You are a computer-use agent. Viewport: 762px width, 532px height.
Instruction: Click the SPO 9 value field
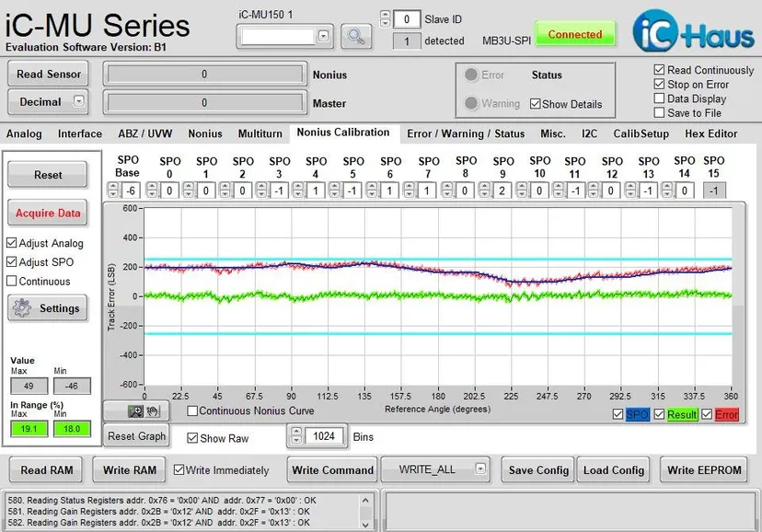tap(502, 191)
